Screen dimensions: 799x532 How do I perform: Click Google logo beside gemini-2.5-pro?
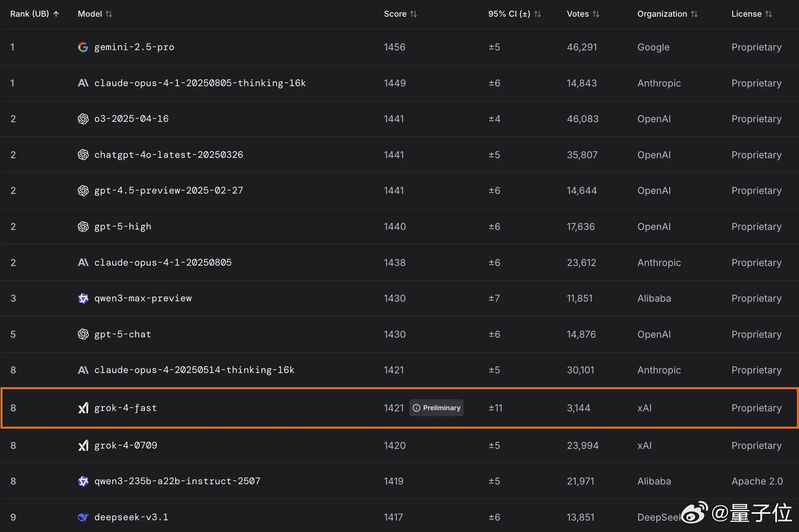click(83, 47)
